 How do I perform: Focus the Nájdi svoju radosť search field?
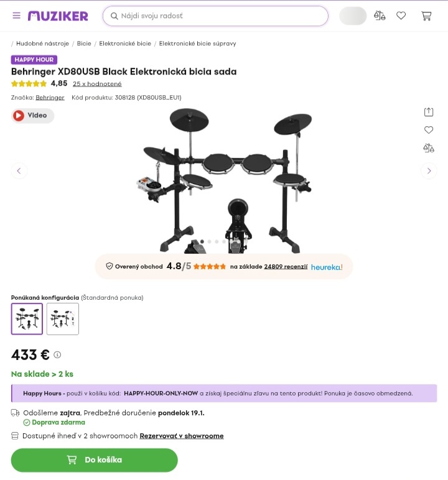coord(215,16)
